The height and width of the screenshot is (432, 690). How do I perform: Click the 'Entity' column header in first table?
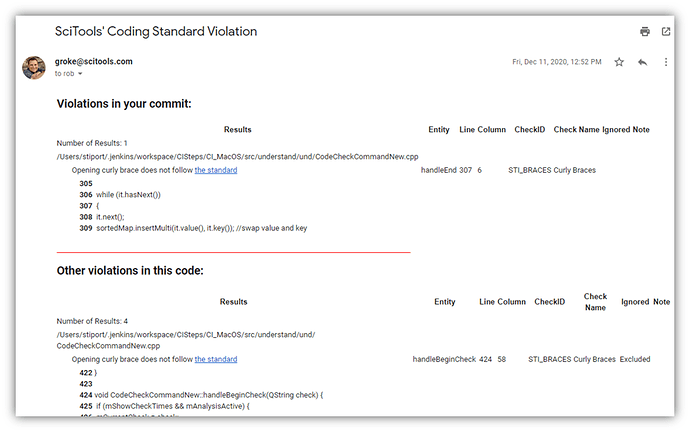(439, 129)
